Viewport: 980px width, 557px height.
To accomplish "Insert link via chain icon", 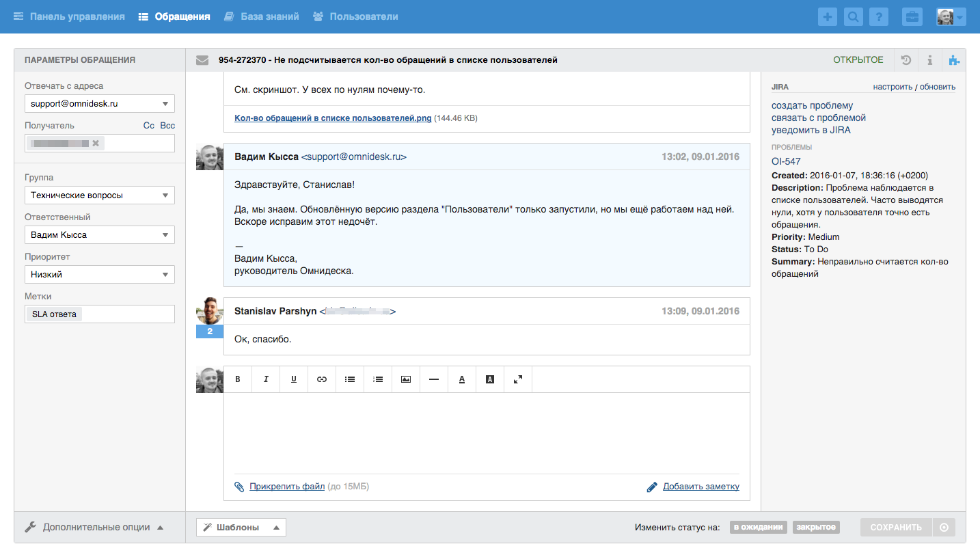I will [x=322, y=379].
